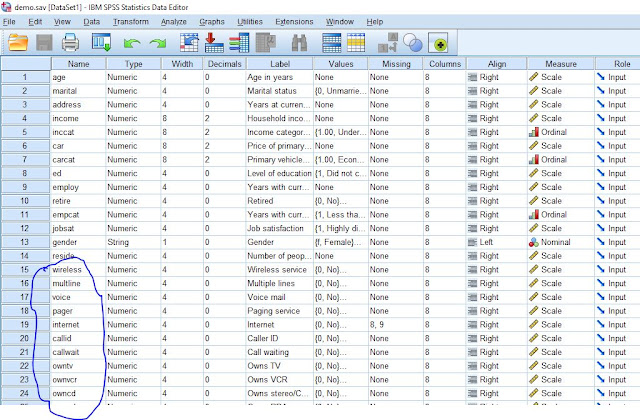Click the Insert variable icon
The image size is (640, 420).
tap(356, 42)
